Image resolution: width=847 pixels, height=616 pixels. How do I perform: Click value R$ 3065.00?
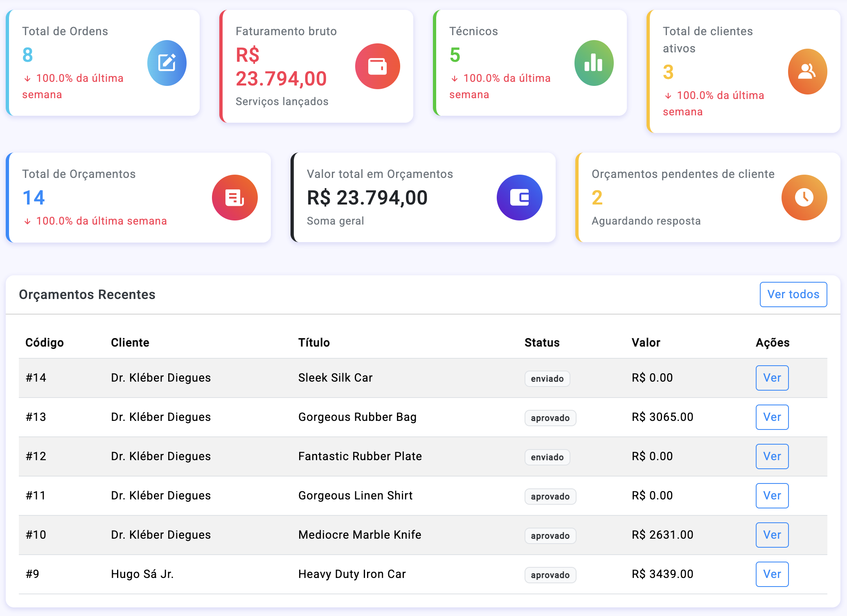coord(662,417)
